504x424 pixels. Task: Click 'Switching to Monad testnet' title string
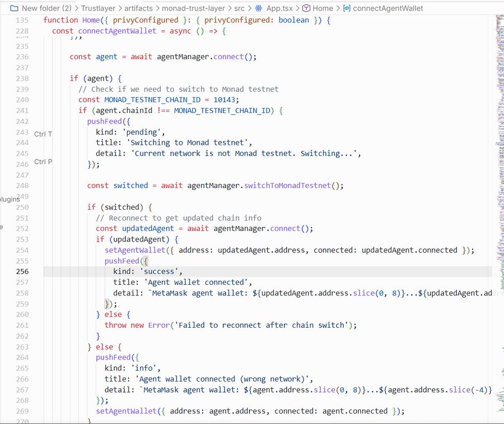[188, 143]
